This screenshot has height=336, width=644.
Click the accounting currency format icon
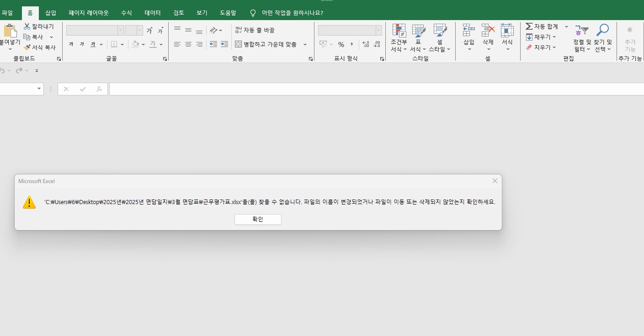click(323, 44)
